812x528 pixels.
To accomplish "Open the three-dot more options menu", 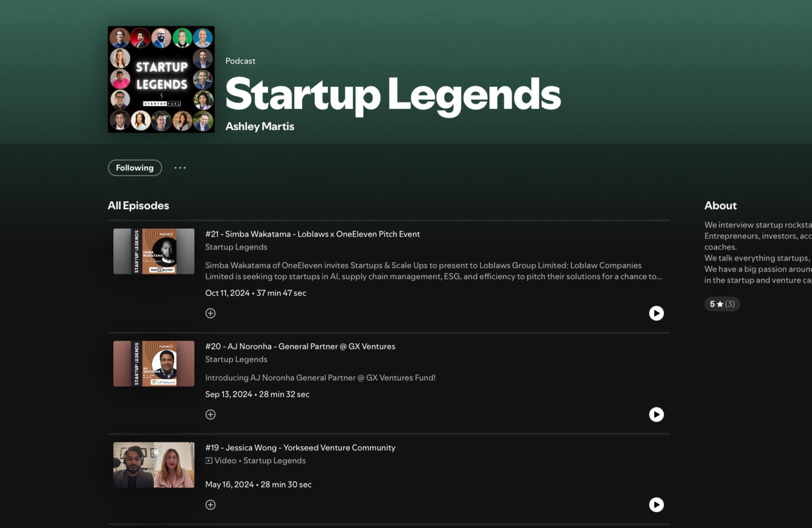I will [x=180, y=168].
